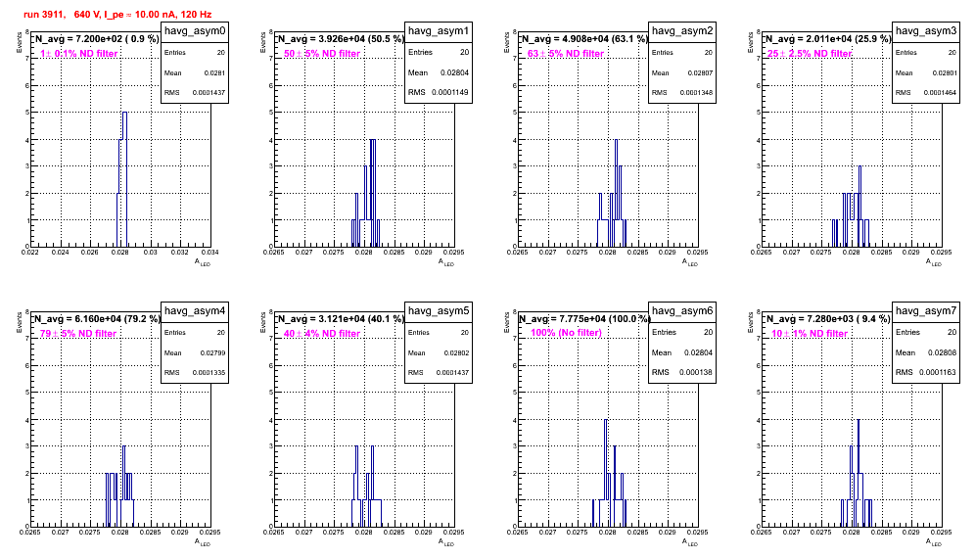
Task: Click the Events y-axis title of havg_asym0
Action: (x=19, y=43)
